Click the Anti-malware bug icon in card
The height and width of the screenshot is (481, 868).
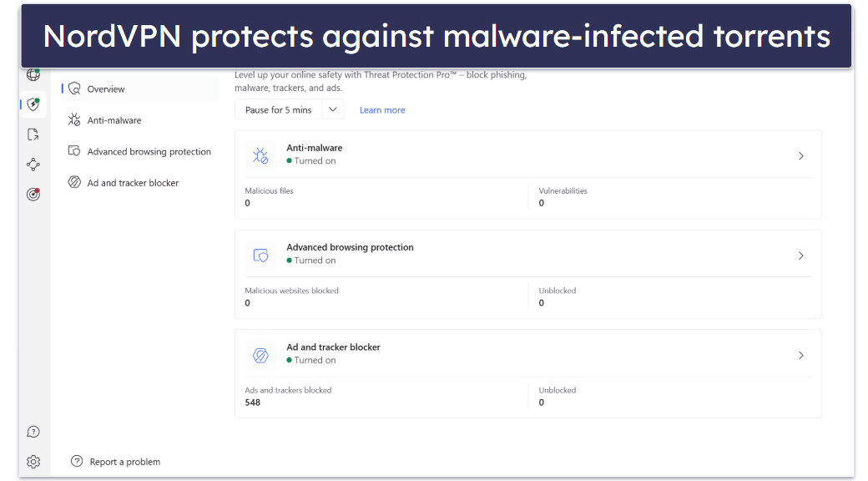[260, 155]
